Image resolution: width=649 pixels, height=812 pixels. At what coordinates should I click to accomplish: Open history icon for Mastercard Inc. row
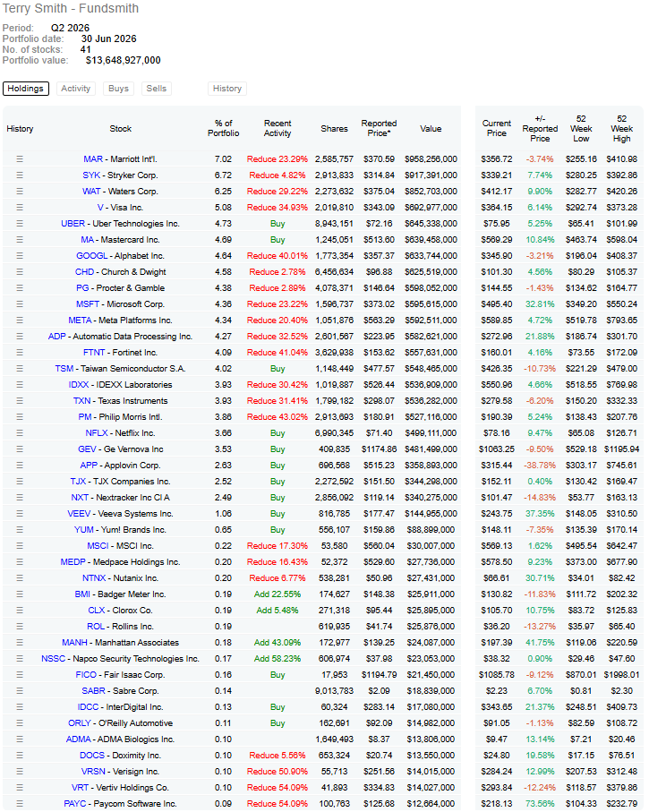coord(20,239)
